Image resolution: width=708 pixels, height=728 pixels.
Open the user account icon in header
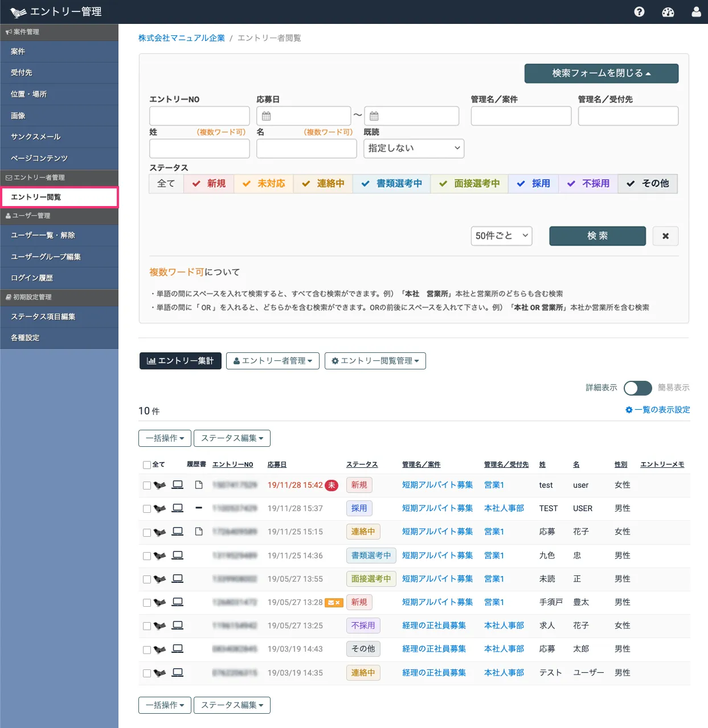pyautogui.click(x=696, y=12)
